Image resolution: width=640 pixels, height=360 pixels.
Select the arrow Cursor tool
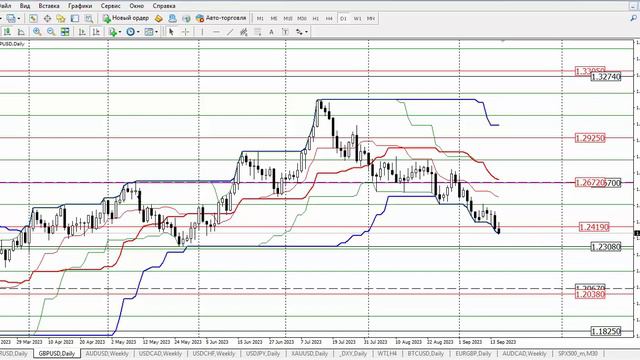(x=171, y=32)
